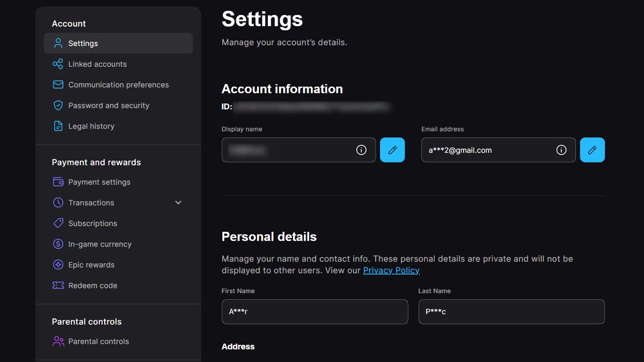Click the Communication preferences envelope icon
This screenshot has height=362, width=644.
[x=58, y=85]
